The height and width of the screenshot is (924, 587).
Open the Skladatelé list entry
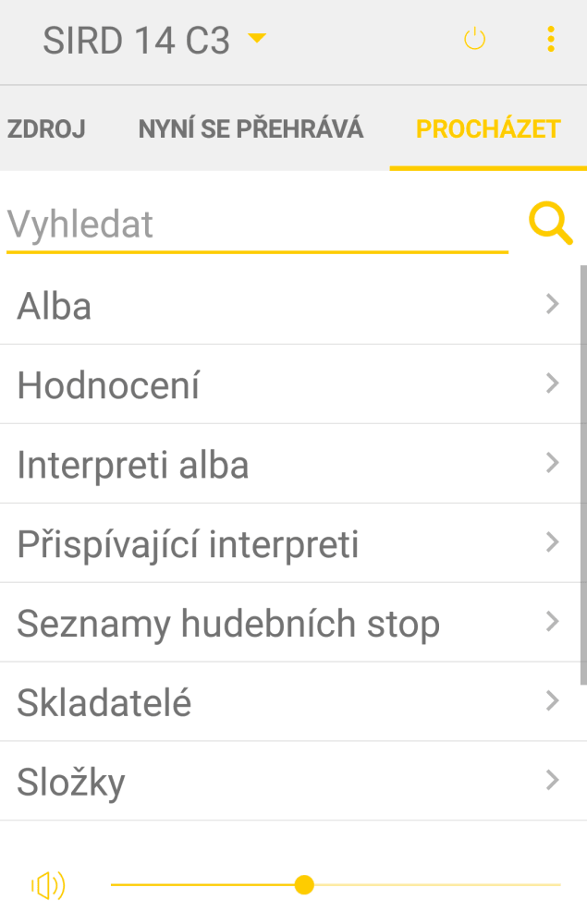click(x=104, y=703)
